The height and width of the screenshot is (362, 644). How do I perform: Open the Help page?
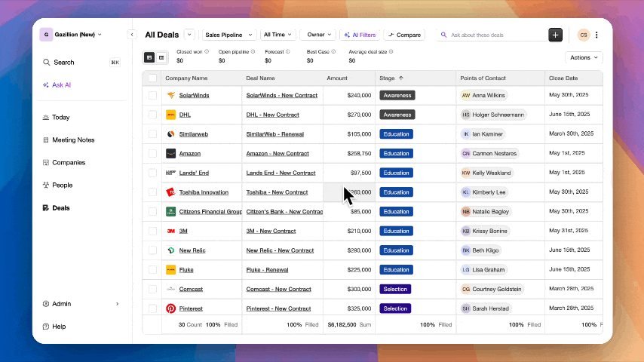54,327
